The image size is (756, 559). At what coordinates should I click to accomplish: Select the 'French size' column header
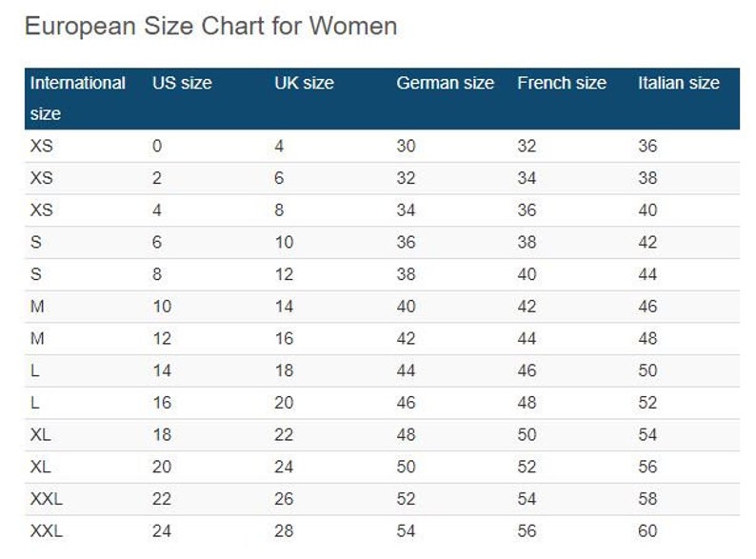562,83
